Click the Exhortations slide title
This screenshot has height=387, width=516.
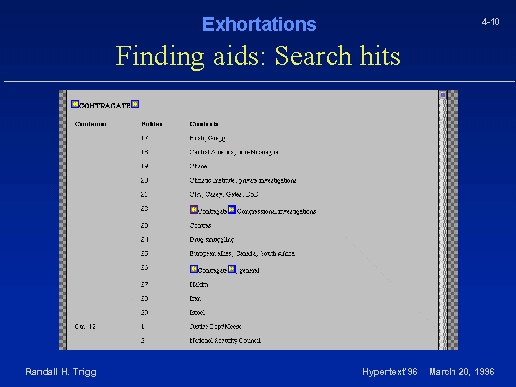(x=259, y=24)
